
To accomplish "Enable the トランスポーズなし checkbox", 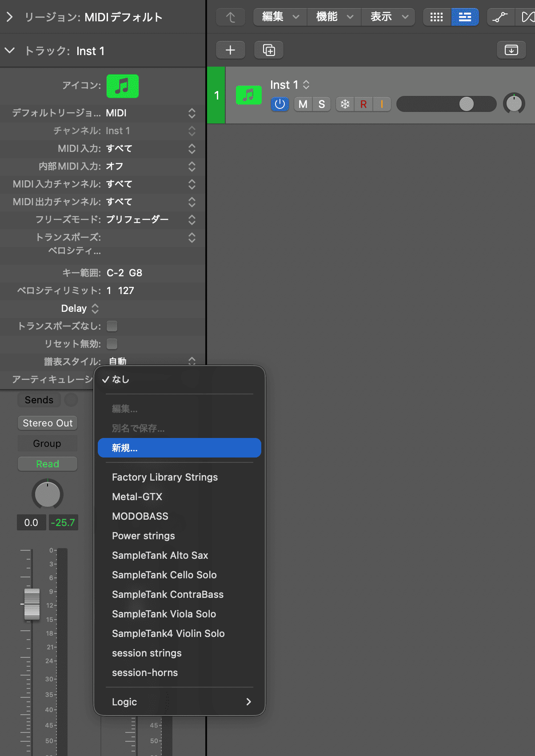I will [112, 326].
